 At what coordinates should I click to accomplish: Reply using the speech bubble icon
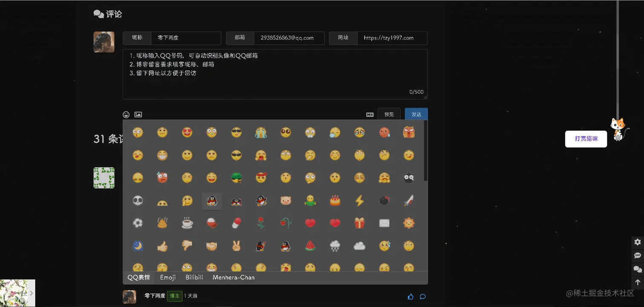[x=423, y=297]
